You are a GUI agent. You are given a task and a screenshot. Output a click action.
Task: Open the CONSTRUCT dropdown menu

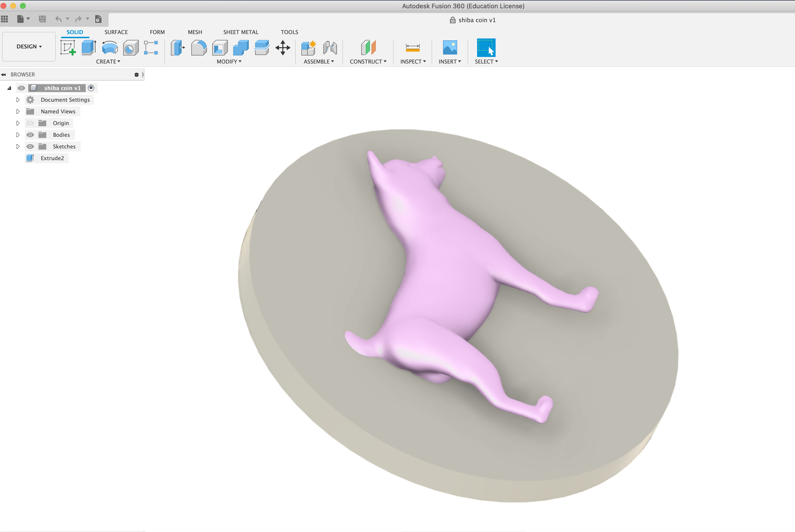click(368, 61)
